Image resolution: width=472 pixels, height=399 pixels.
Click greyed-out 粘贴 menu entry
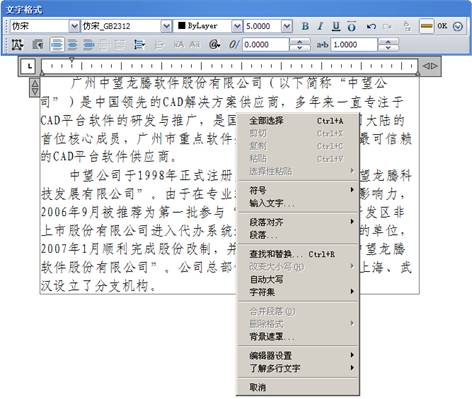pos(298,159)
